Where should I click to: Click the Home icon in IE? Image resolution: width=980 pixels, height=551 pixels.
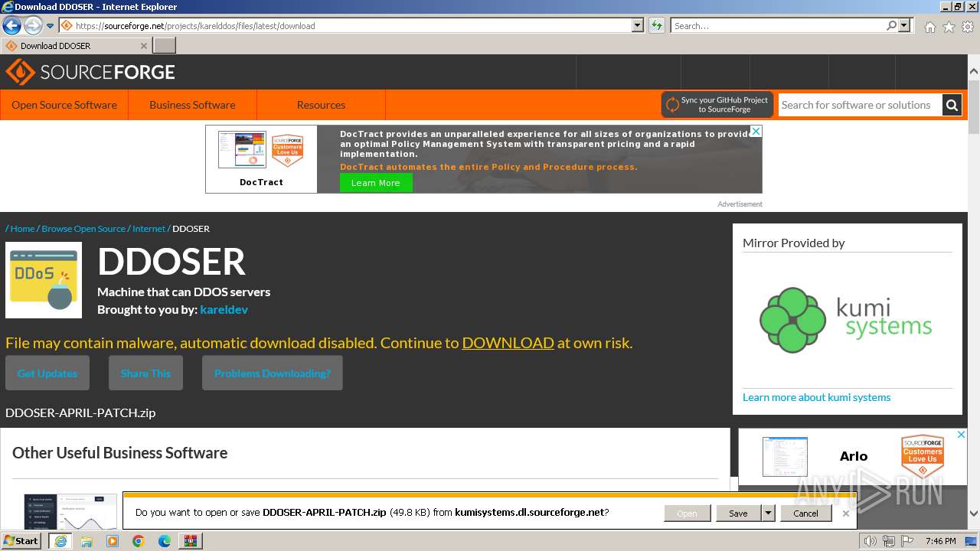[x=929, y=26]
